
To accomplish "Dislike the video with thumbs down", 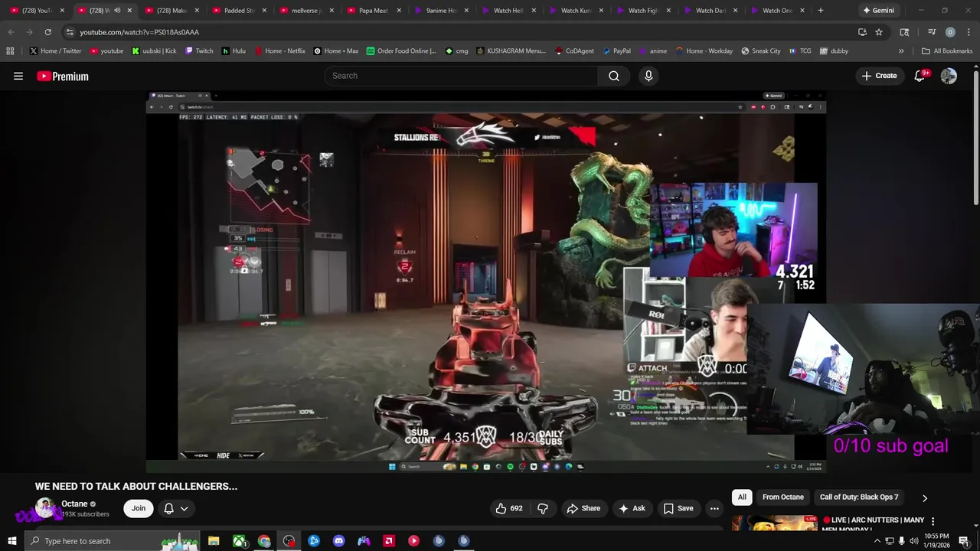I will click(543, 508).
